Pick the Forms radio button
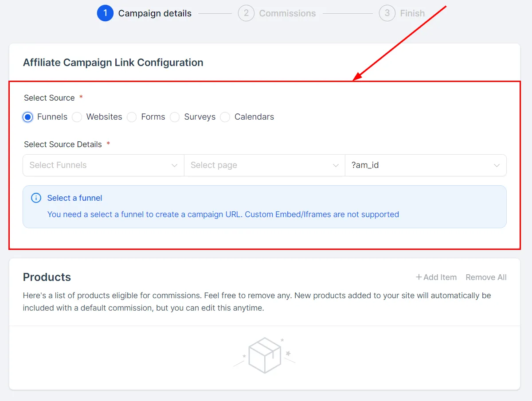This screenshot has width=532, height=401. [132, 117]
